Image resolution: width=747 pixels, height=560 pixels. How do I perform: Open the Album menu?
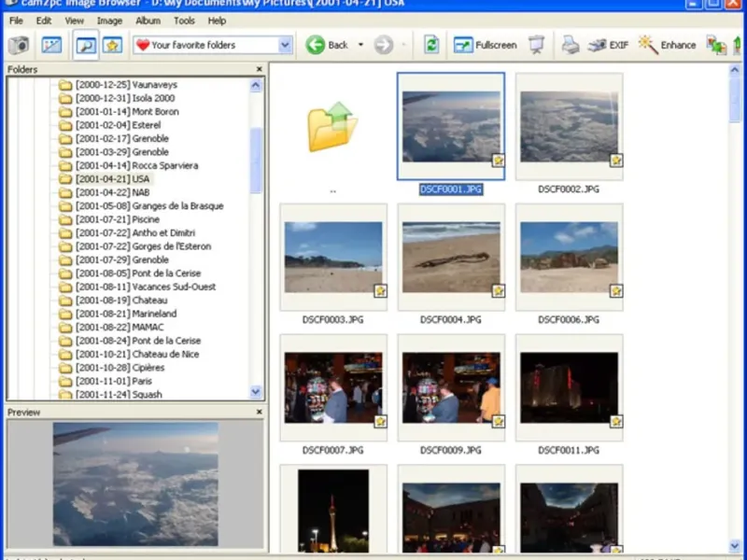148,21
